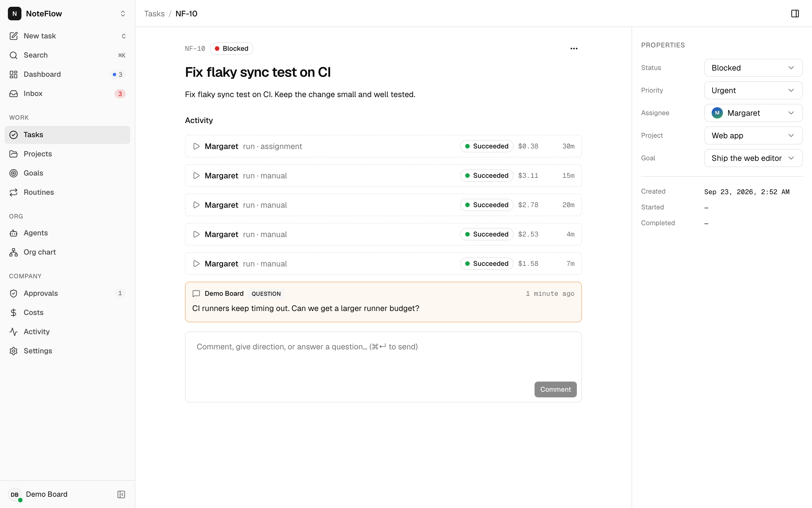This screenshot has height=508, width=812.
Task: Click into the comment text field
Action: (383, 357)
